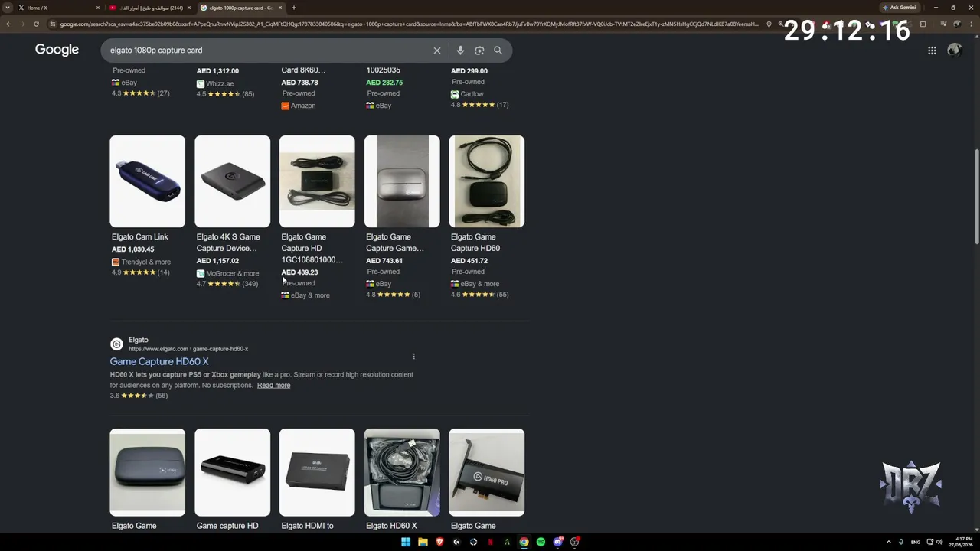Go back to the previous page
This screenshot has height=551, width=980.
coord(8,24)
